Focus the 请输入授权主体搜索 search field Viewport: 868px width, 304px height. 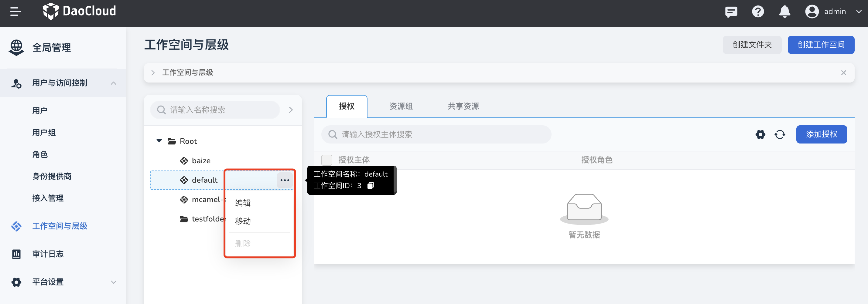[x=438, y=135]
